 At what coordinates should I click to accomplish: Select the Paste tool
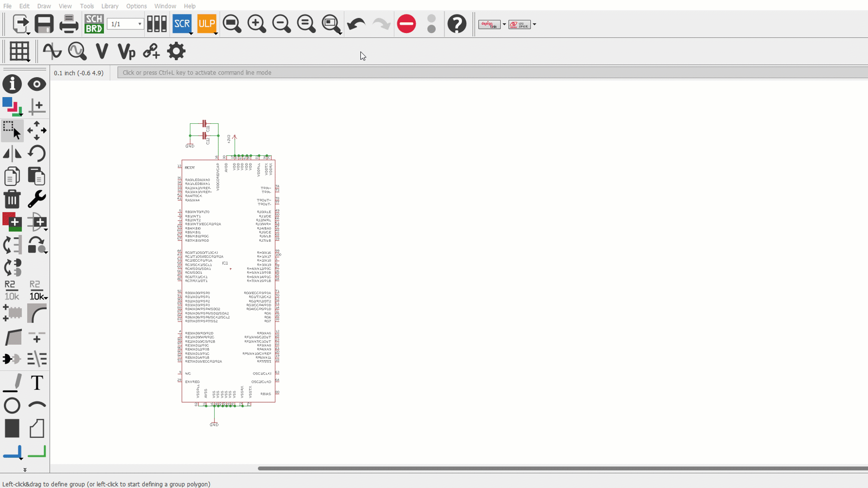coord(37,176)
